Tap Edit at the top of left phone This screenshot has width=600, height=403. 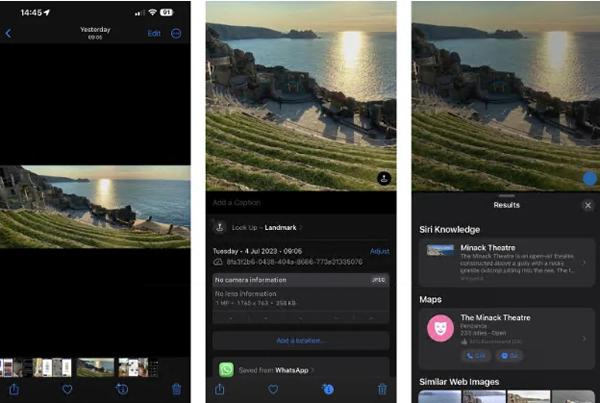[x=154, y=33]
